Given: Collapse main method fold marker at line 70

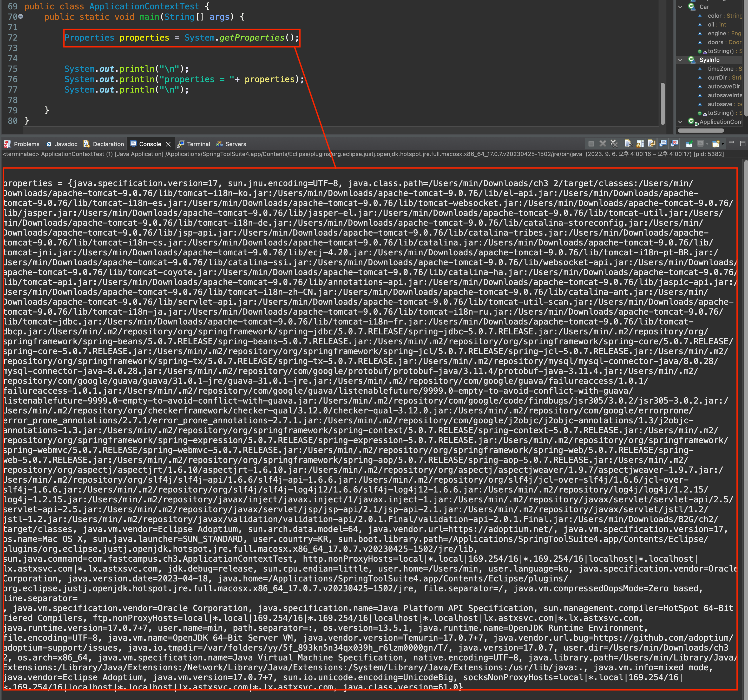Looking at the screenshot, I should click(x=21, y=17).
